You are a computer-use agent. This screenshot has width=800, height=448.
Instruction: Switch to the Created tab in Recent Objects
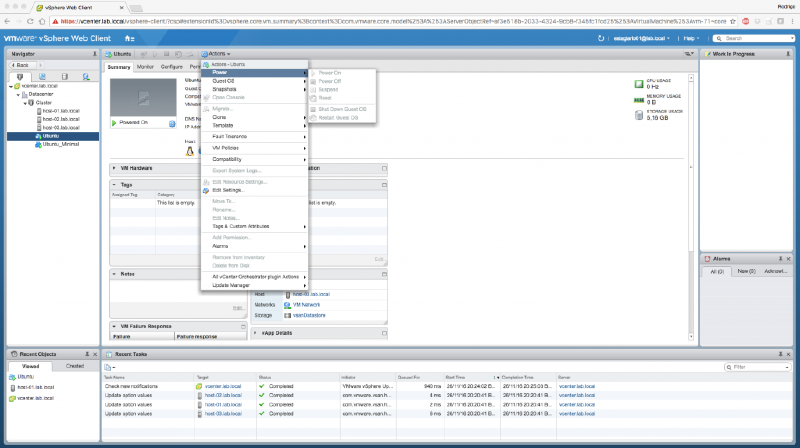click(74, 366)
